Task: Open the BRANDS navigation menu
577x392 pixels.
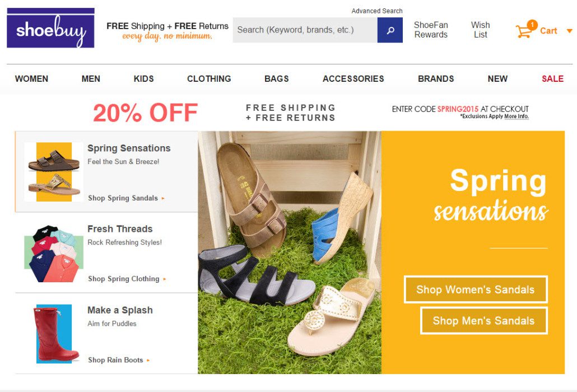Action: (x=436, y=79)
